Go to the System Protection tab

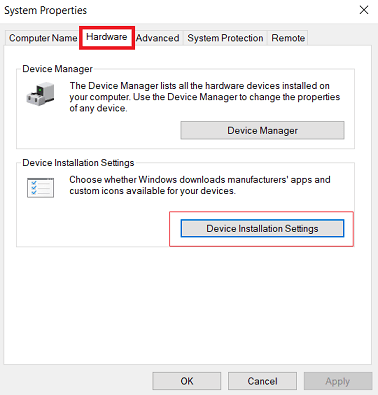click(x=225, y=38)
